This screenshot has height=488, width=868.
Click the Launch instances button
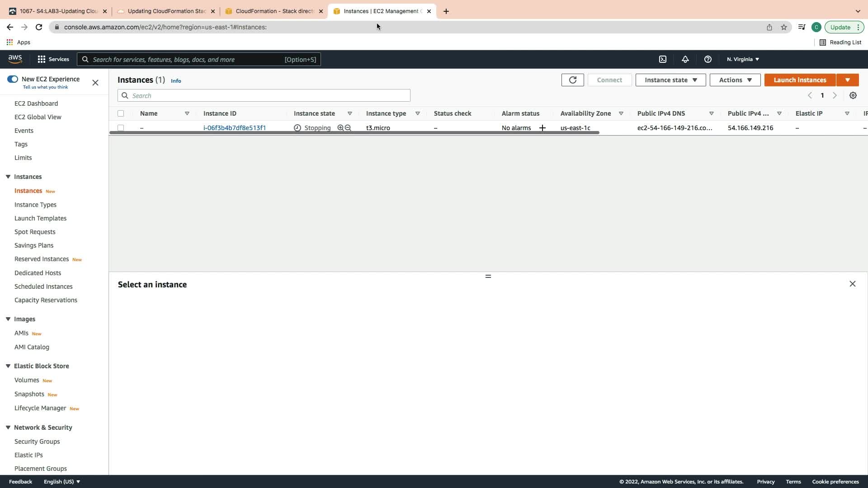point(800,80)
